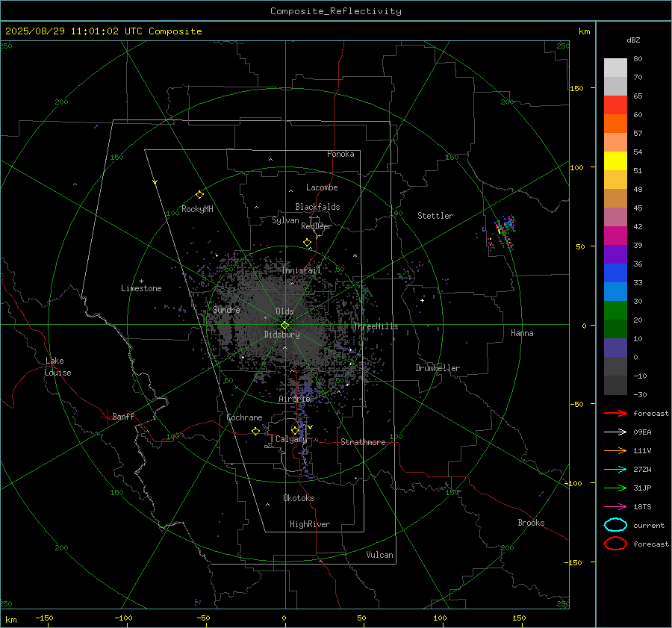Image resolution: width=672 pixels, height=628 pixels.
Task: Click the RockyMH label
Action: pyautogui.click(x=197, y=209)
